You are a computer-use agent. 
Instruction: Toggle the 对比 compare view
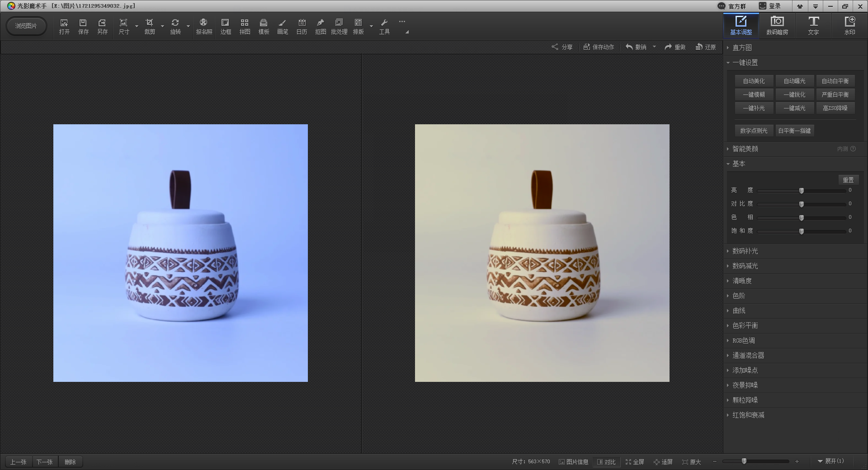(x=606, y=462)
